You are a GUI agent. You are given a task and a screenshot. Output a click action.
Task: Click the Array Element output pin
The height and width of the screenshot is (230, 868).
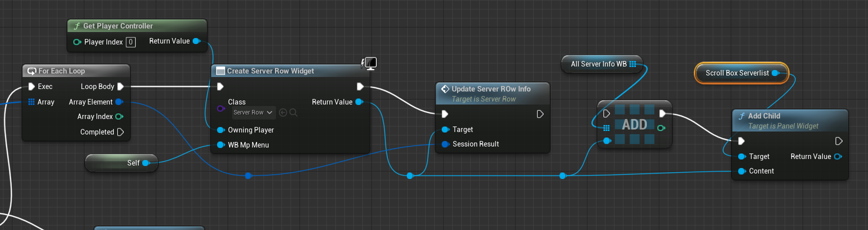(x=119, y=102)
